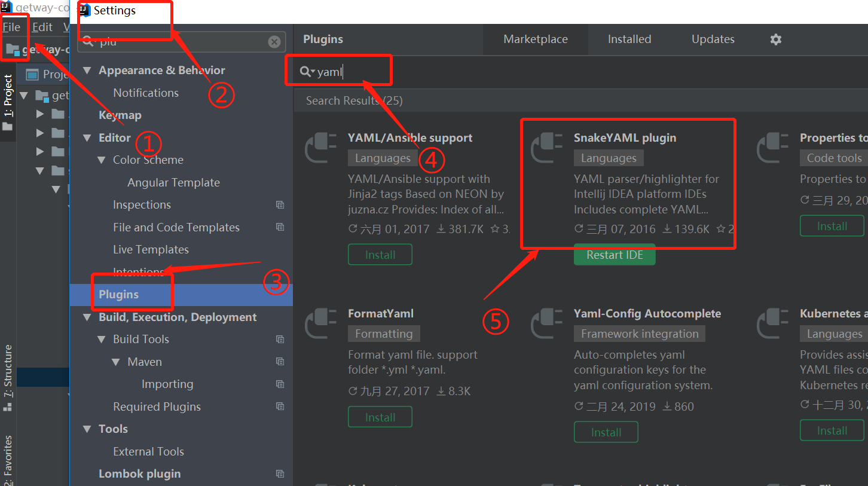
Task: Click the Yaml-Config Autocomplete plugin title
Action: coord(647,314)
